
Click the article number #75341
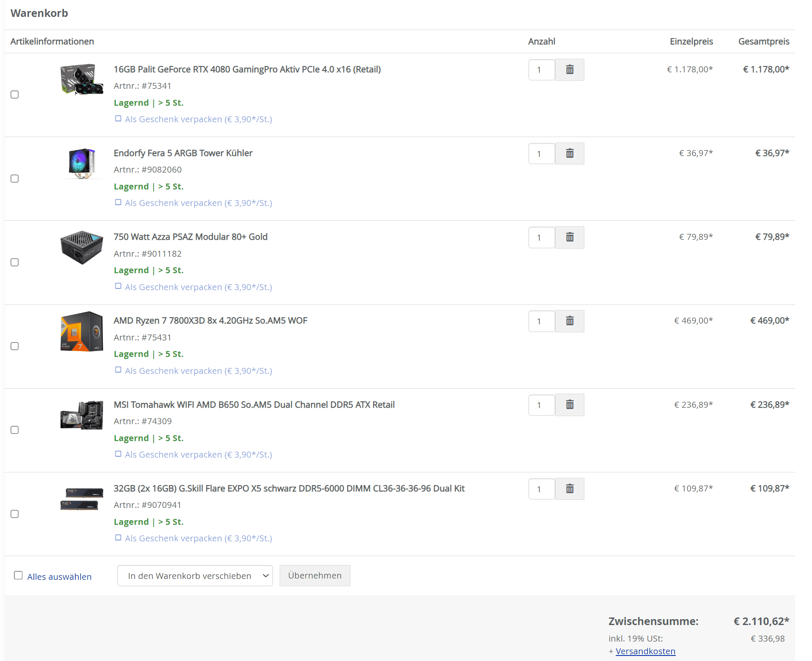[x=157, y=86]
